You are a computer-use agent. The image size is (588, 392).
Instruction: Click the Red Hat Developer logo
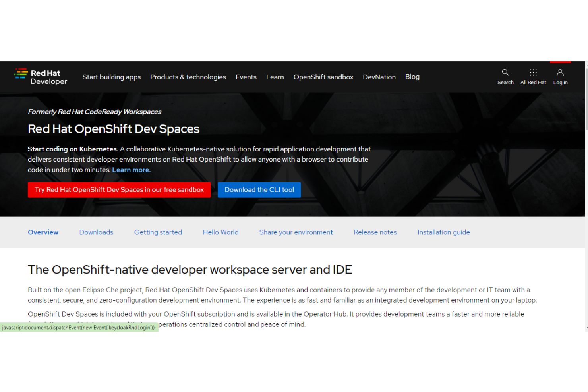tap(41, 77)
